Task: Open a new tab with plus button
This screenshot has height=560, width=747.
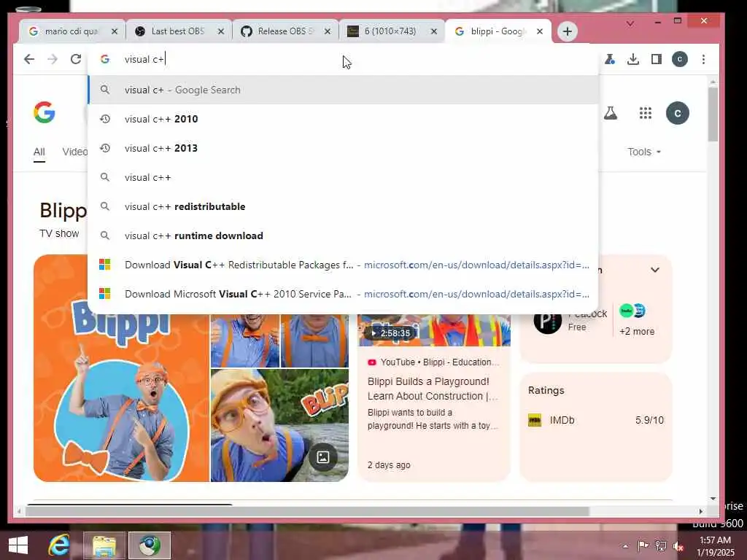Action: 567,31
